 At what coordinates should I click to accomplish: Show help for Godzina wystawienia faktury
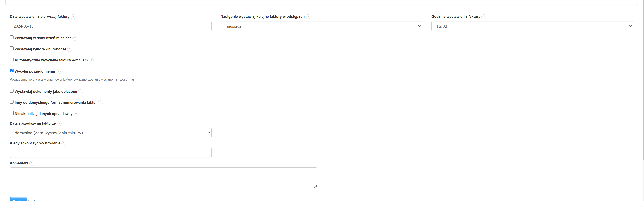pyautogui.click(x=484, y=17)
